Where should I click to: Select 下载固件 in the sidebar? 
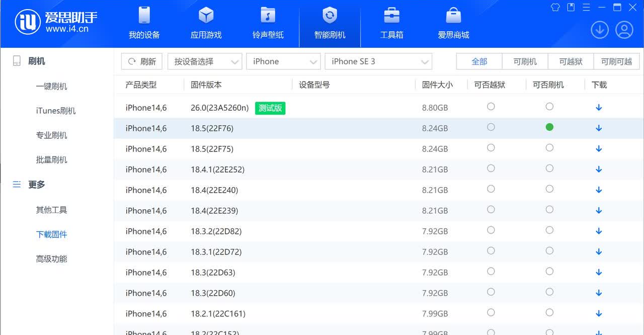[x=51, y=235]
